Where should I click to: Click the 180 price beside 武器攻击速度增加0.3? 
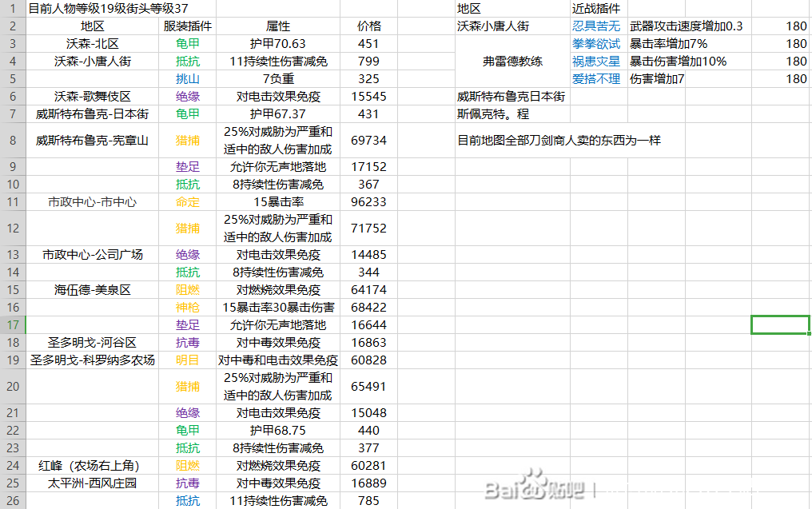point(794,26)
